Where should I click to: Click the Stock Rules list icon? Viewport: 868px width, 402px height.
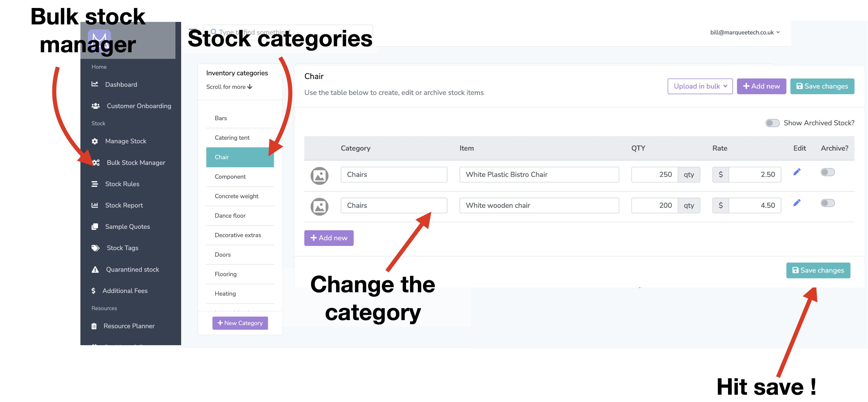(x=95, y=184)
